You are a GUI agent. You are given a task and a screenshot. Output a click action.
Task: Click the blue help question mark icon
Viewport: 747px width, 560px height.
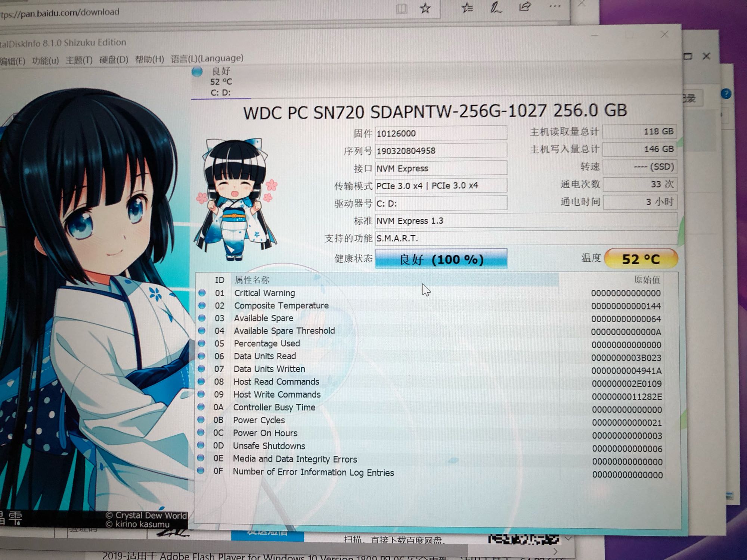click(x=726, y=94)
